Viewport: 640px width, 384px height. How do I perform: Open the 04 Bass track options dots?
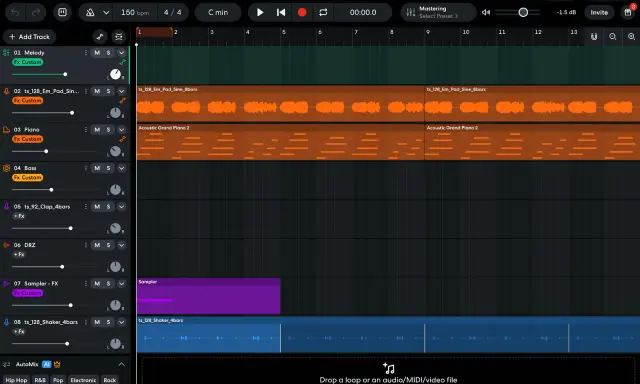coord(86,168)
